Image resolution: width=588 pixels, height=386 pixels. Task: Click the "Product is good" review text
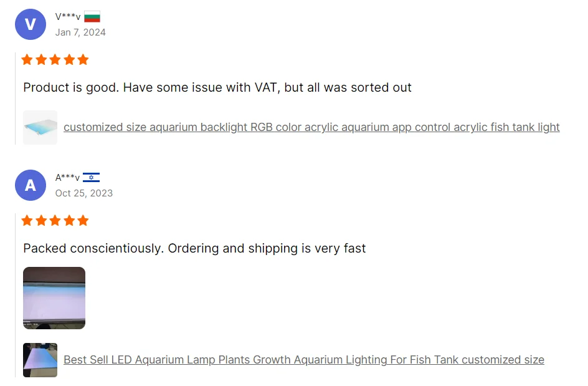[x=217, y=87]
